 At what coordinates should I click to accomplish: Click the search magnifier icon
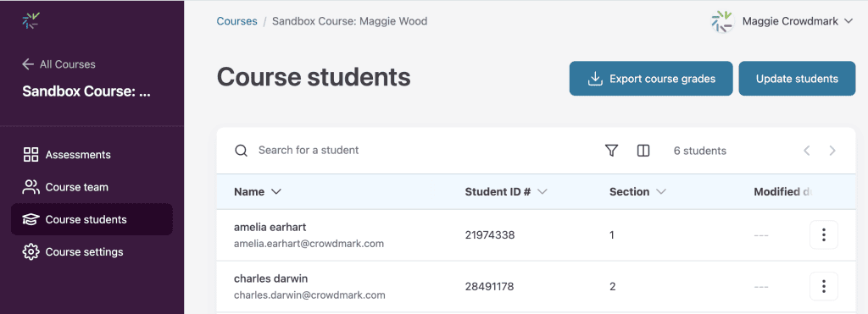pyautogui.click(x=241, y=151)
